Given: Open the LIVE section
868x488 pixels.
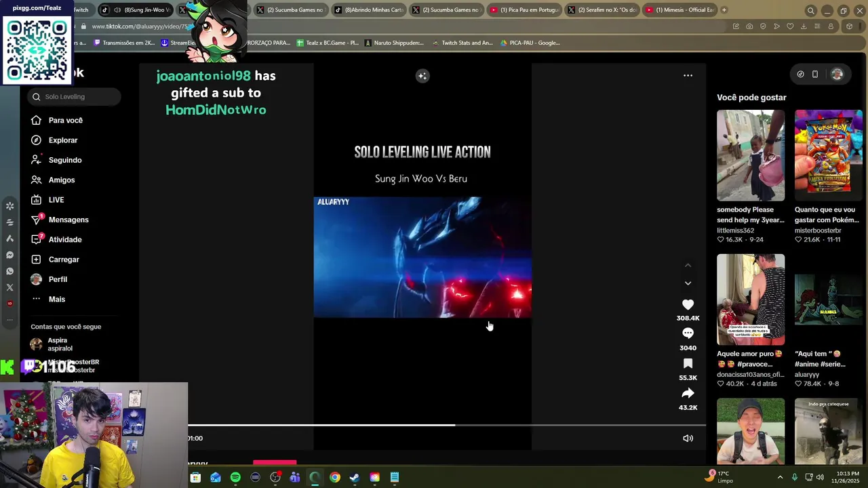Looking at the screenshot, I should [47, 200].
